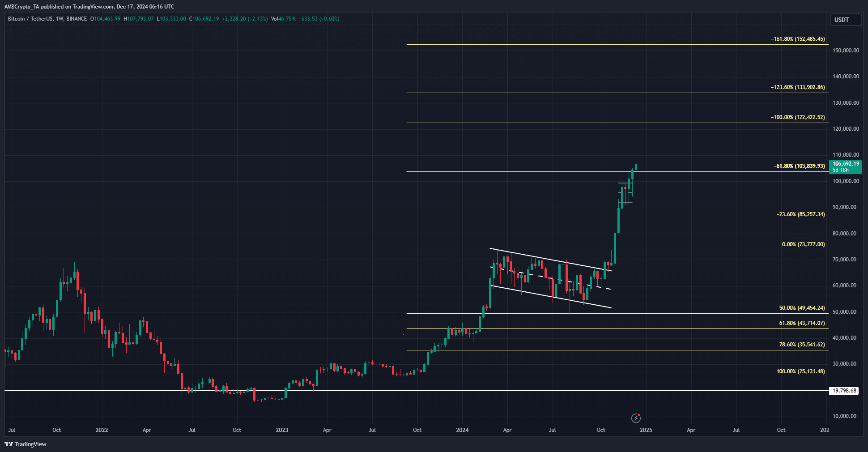Click the 106,692.19 current price label
Image resolution: width=868 pixels, height=452 pixels.
click(845, 167)
